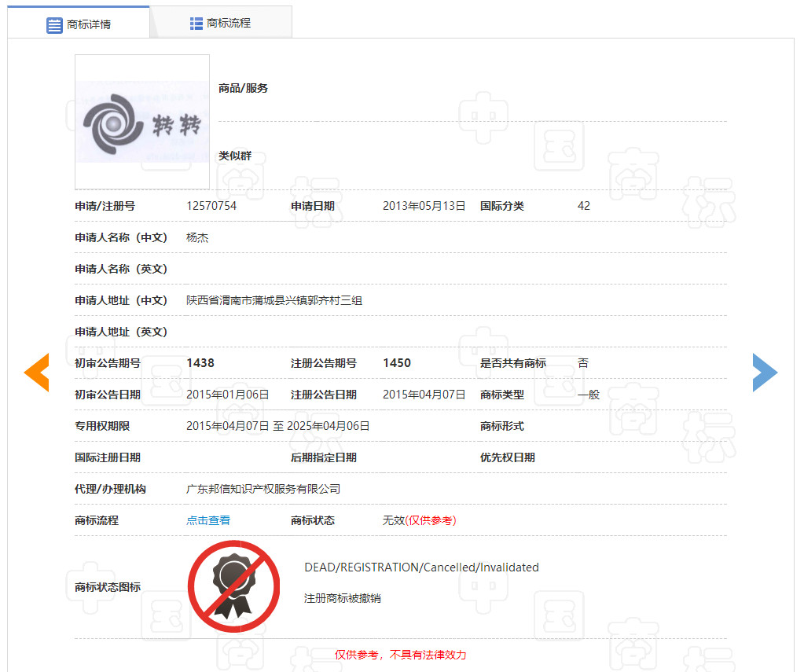Screen dimensions: 804x672
Task: Select preliminary announcement issue 1438
Action: click(x=200, y=362)
